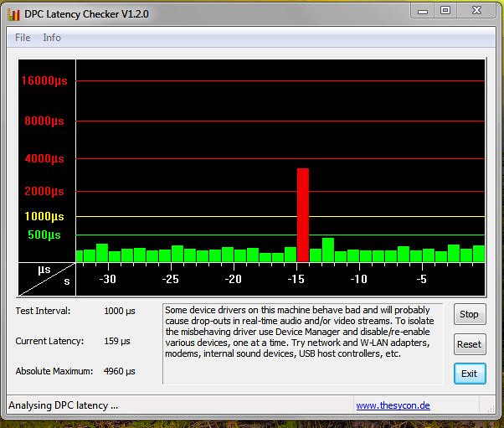
Task: Open the www.thesycon.de link
Action: pyautogui.click(x=393, y=405)
